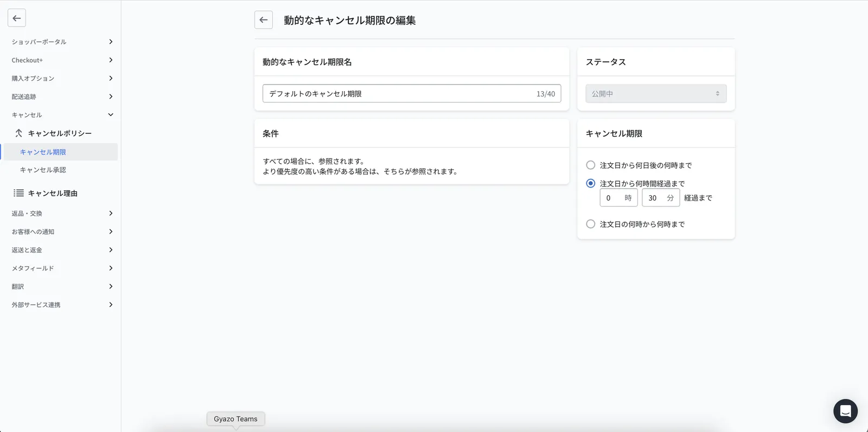Click the メタフィールド menu label
Screen dimensions: 868x432
click(33, 268)
